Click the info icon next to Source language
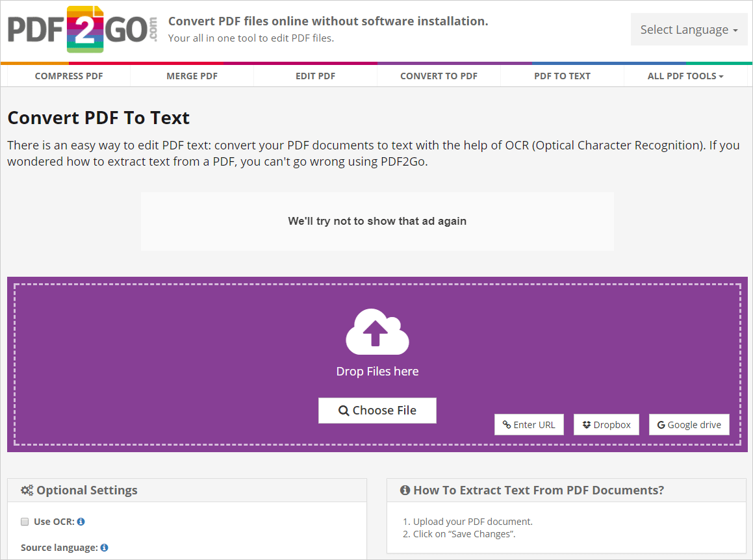753x560 pixels. tap(104, 548)
